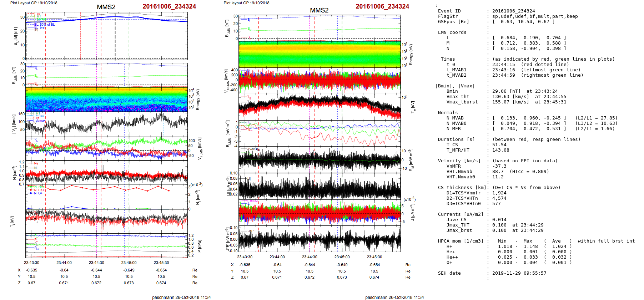Click the MMS2 title above the left plot

pos(106,7)
